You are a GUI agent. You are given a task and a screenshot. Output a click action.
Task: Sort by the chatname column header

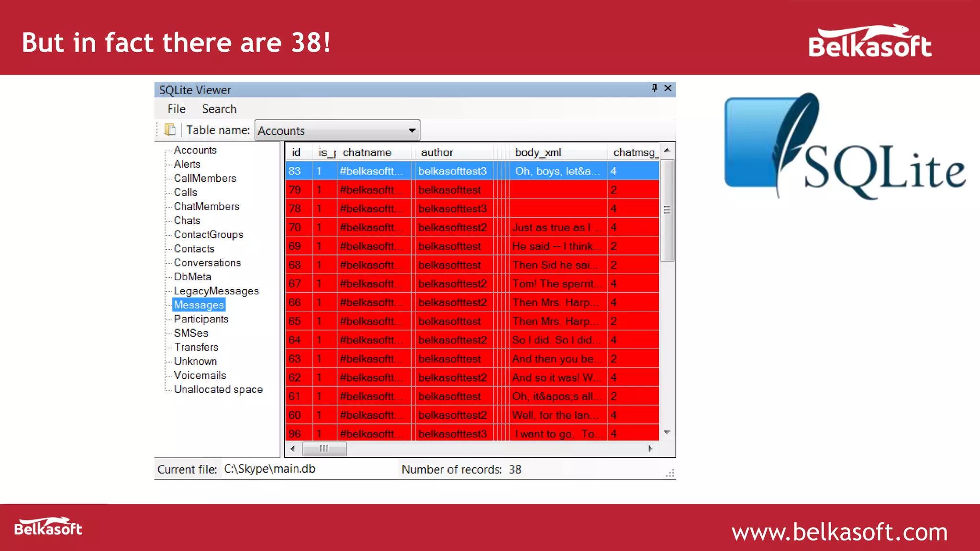373,152
